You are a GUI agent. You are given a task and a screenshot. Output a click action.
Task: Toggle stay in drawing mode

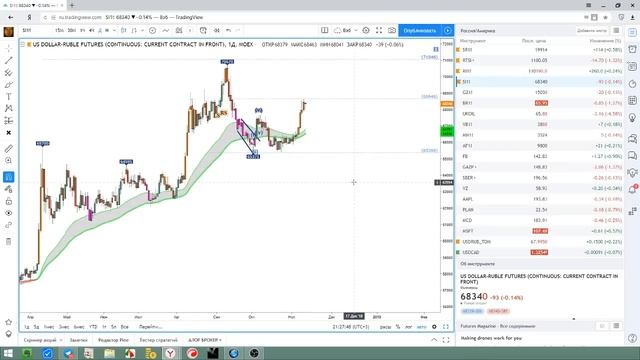point(9,189)
